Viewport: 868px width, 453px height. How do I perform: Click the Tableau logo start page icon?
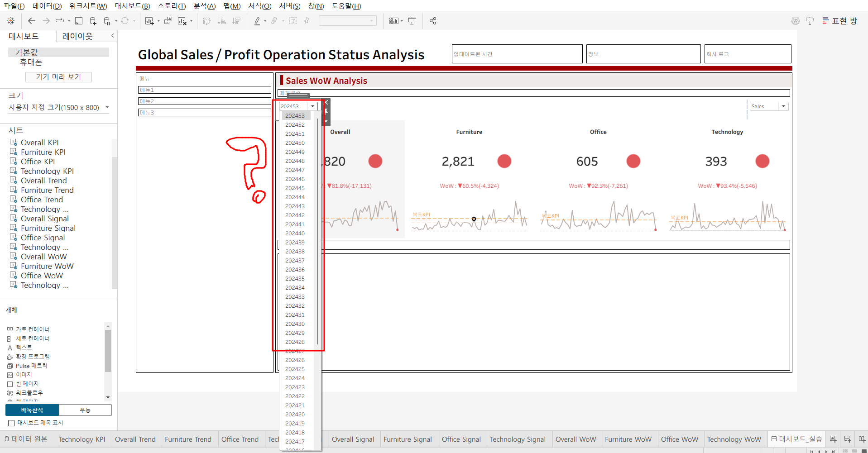point(11,21)
